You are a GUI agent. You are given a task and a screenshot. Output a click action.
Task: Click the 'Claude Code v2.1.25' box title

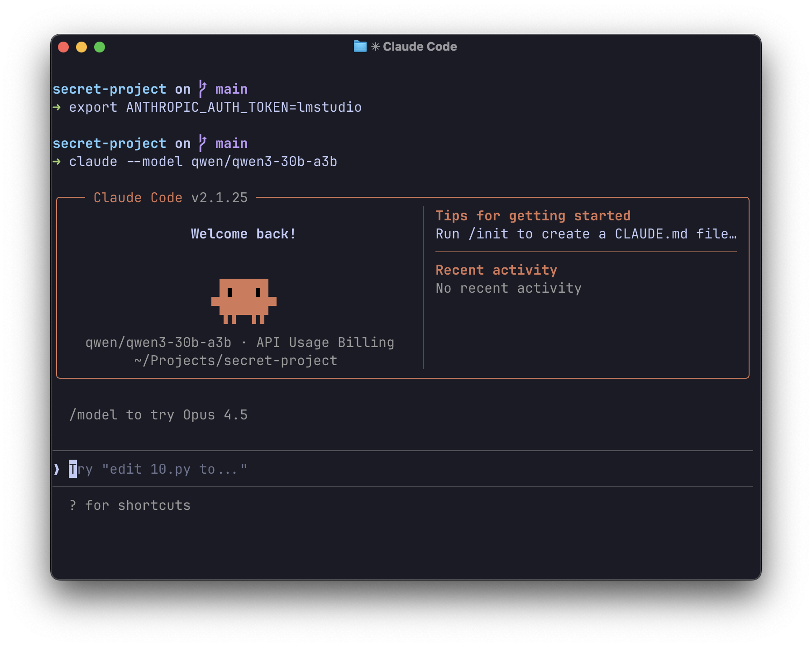[170, 198]
